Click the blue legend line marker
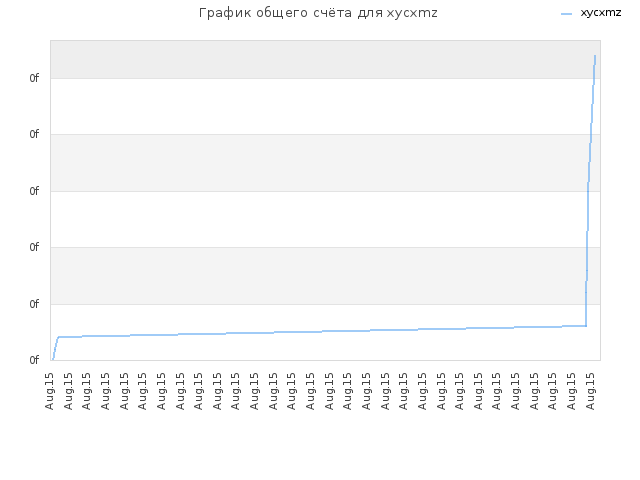 567,14
